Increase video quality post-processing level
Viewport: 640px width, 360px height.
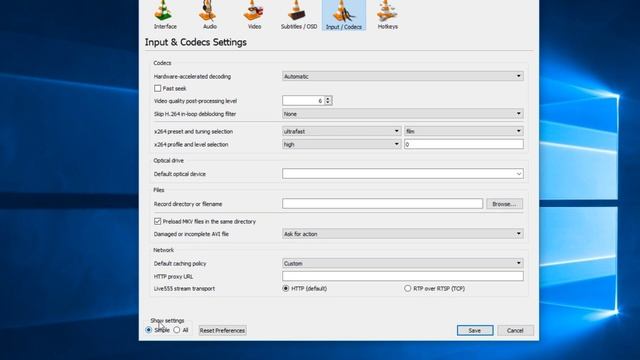[328, 98]
